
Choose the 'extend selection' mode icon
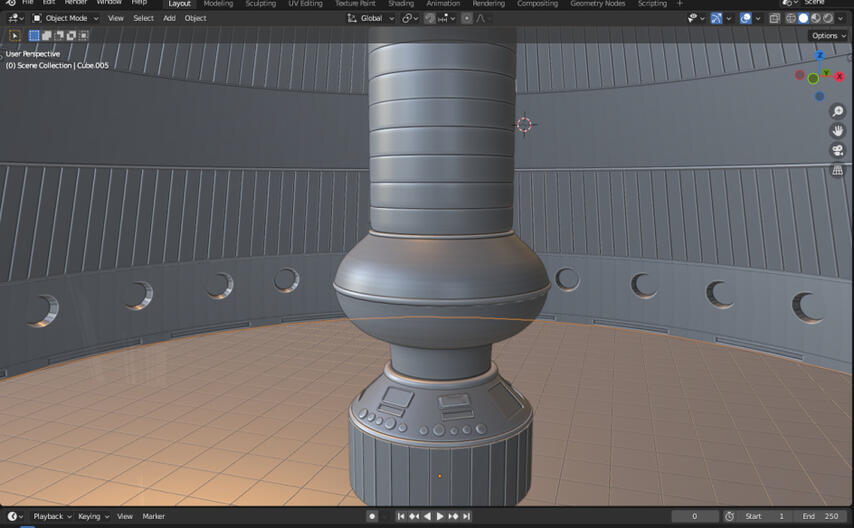click(x=46, y=35)
